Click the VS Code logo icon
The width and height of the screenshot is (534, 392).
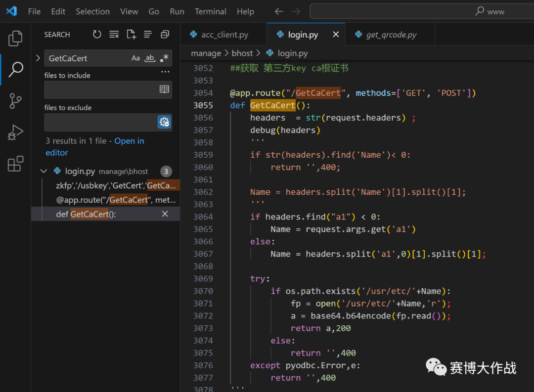click(11, 11)
